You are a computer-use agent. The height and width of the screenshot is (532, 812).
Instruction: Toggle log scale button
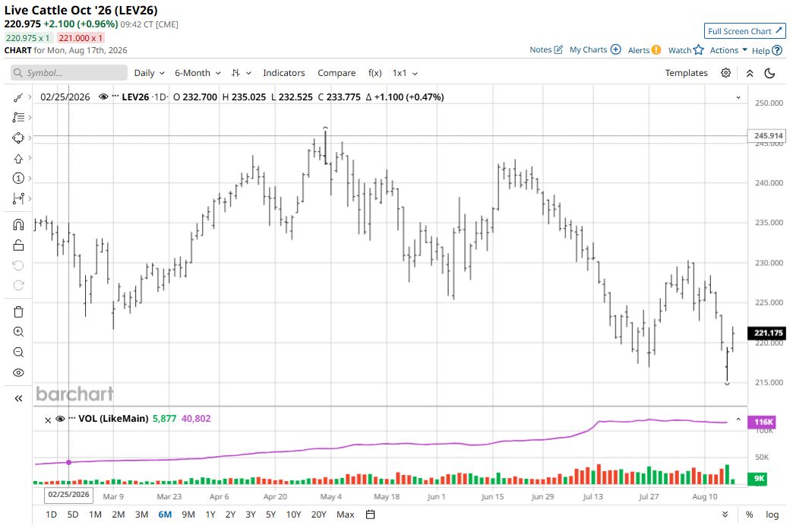tap(773, 515)
